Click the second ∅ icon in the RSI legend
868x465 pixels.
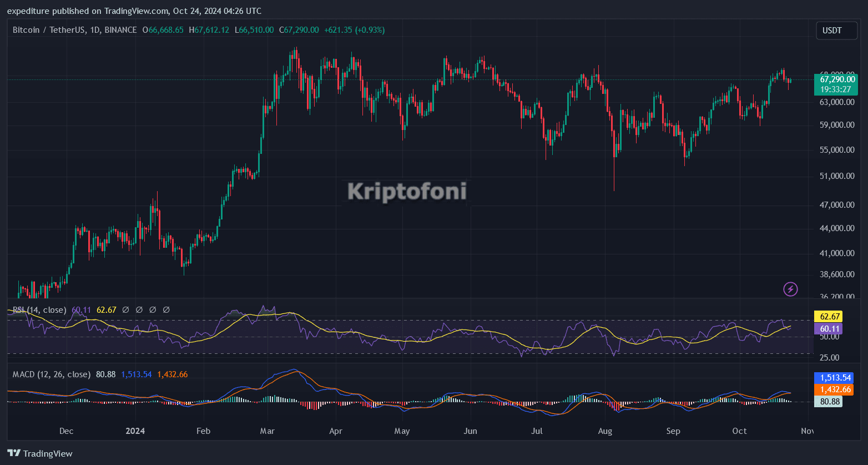[x=139, y=309]
